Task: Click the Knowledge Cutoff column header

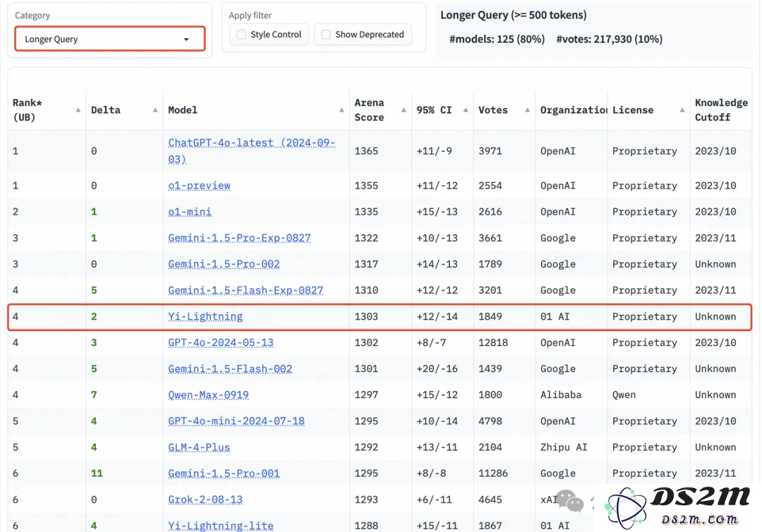Action: 721,110
